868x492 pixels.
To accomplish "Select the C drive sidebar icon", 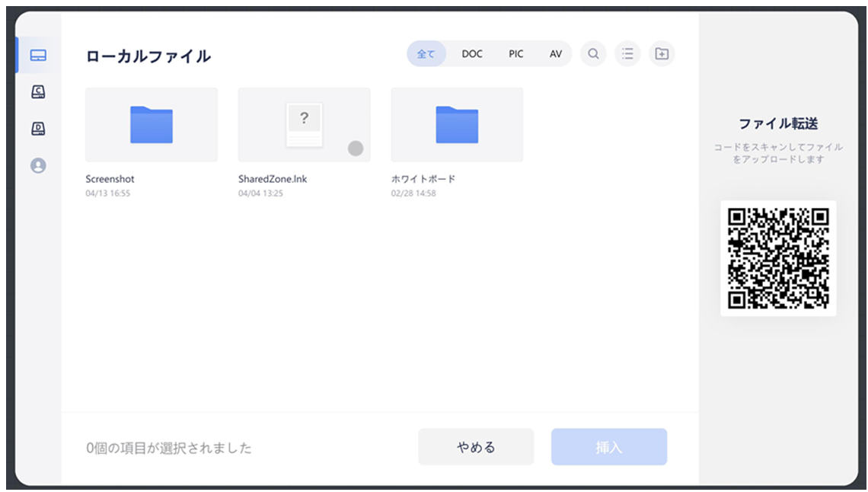I will pos(38,91).
